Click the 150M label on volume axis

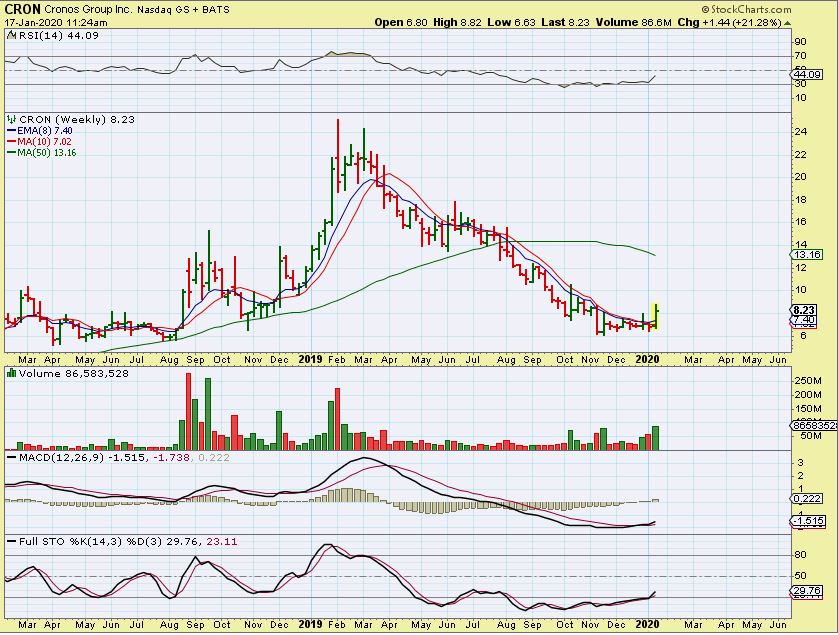pos(808,409)
